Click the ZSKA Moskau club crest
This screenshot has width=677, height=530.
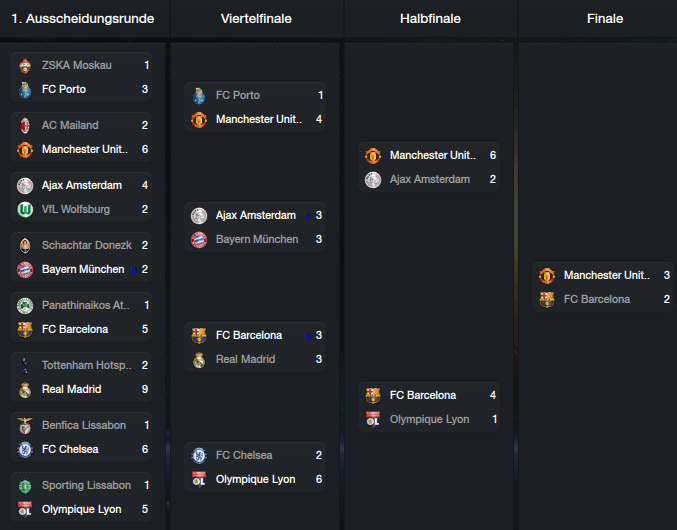[x=25, y=66]
